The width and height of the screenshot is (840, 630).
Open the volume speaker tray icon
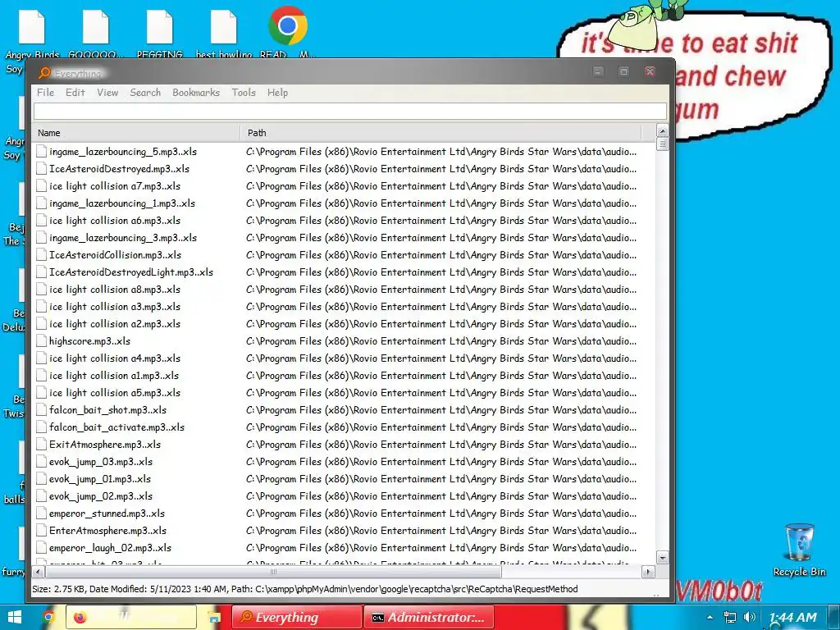[x=750, y=617]
